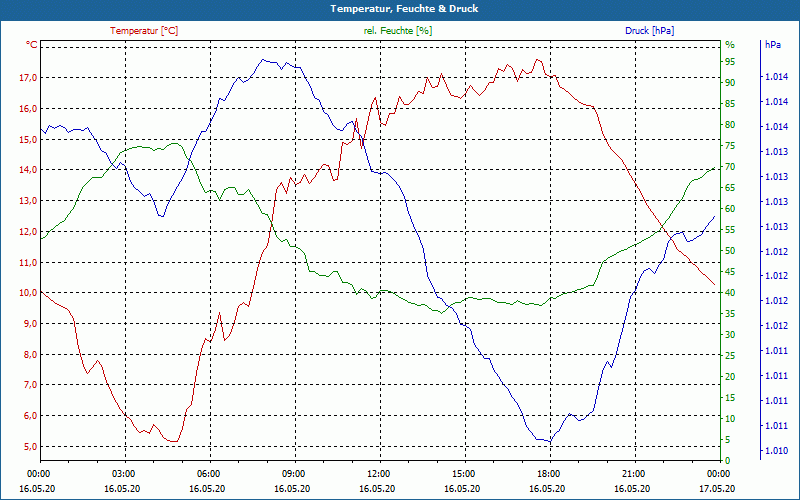Click the 30 tick on humidity axis

[730, 335]
